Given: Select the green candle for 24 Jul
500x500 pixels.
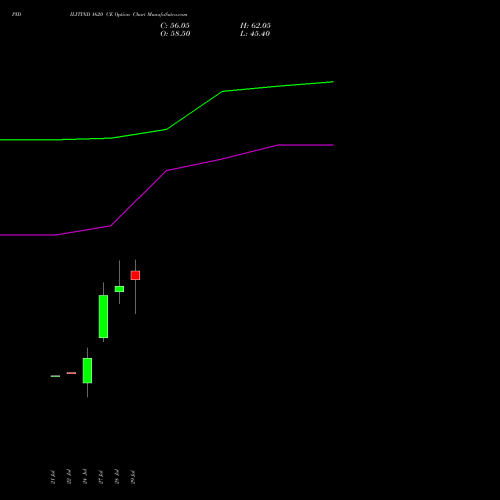Looking at the screenshot, I should pyautogui.click(x=87, y=370).
